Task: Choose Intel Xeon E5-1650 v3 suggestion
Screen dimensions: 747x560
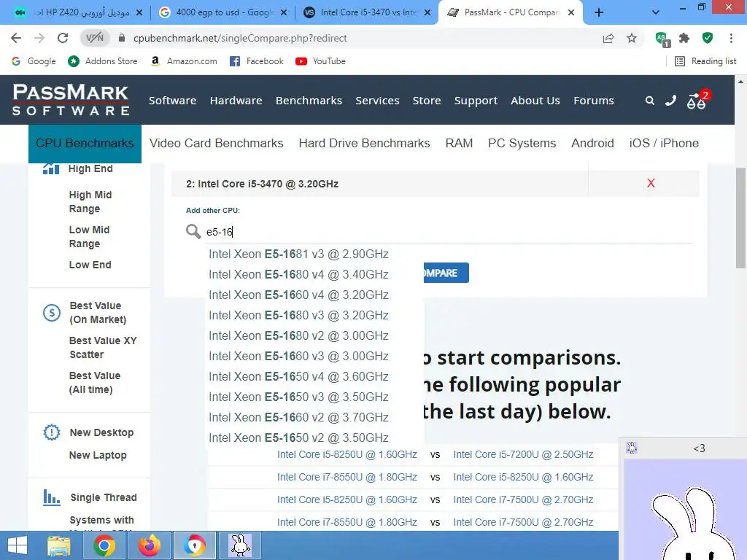Action: [x=298, y=397]
